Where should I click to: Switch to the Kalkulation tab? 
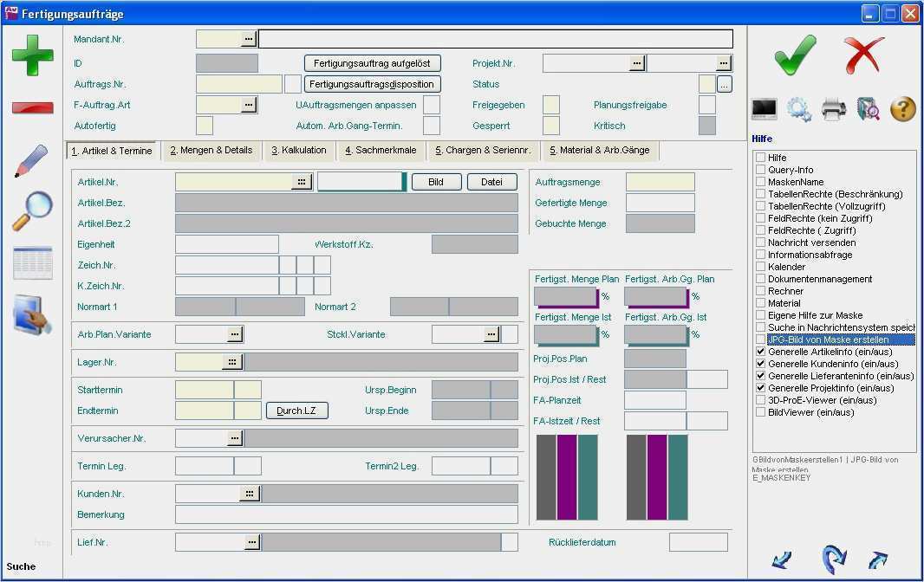coord(299,151)
